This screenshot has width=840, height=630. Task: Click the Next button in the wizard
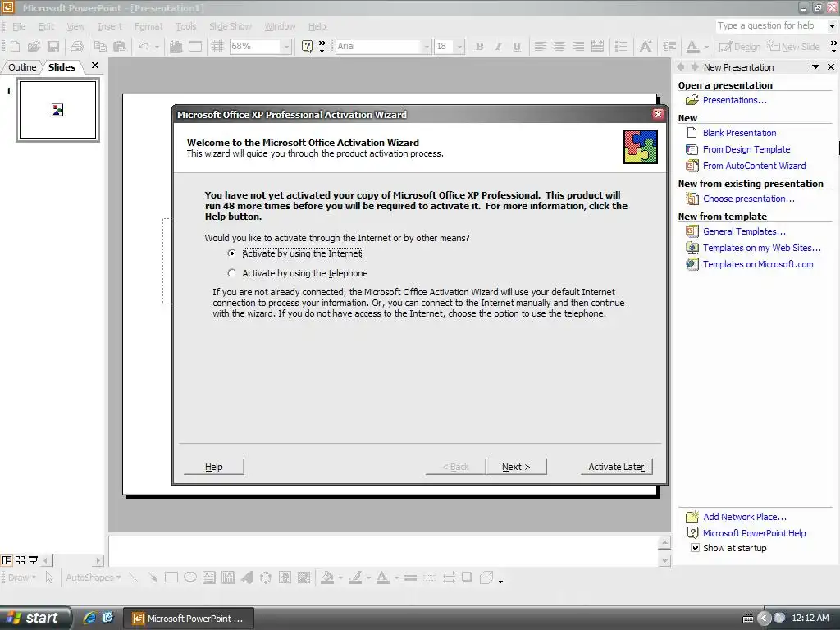pos(516,467)
